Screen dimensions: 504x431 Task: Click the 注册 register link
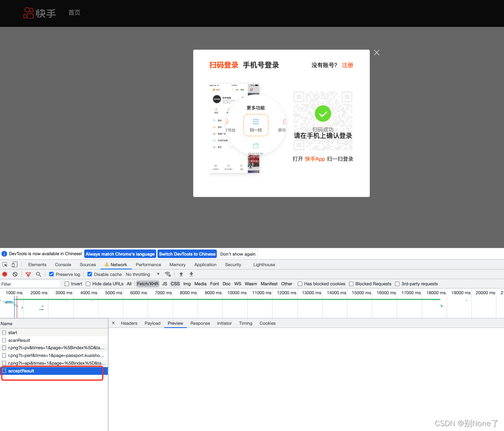pos(347,65)
